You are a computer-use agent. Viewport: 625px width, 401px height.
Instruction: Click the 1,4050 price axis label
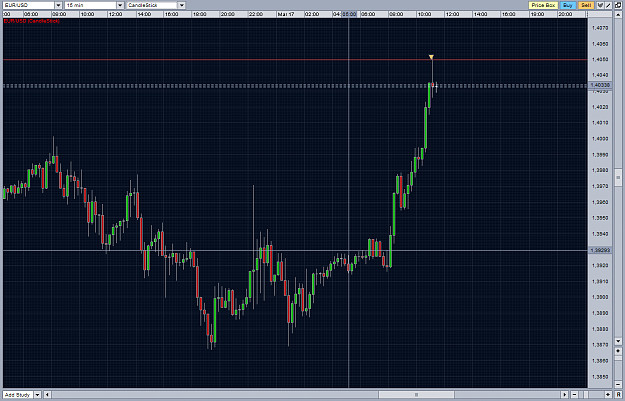[x=600, y=59]
